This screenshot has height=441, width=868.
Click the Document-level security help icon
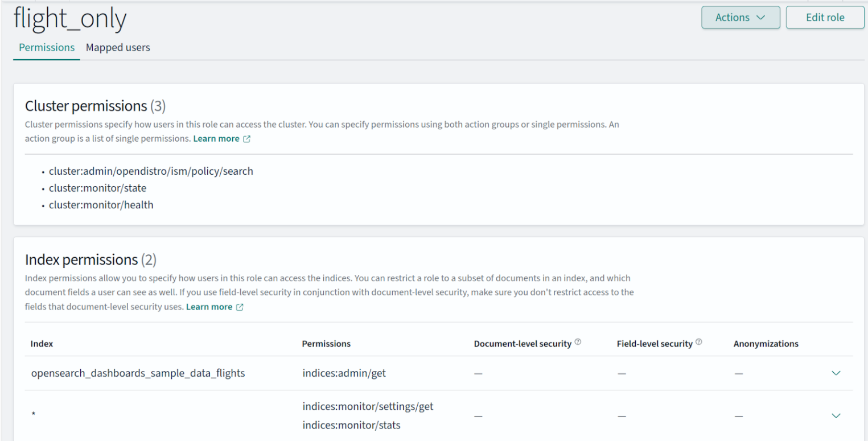click(x=578, y=342)
